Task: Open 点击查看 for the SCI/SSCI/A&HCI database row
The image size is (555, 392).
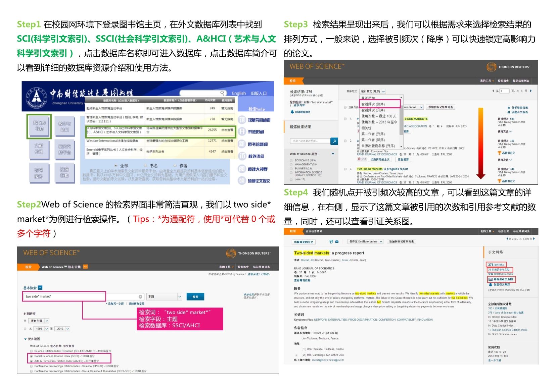Action: click(x=227, y=130)
